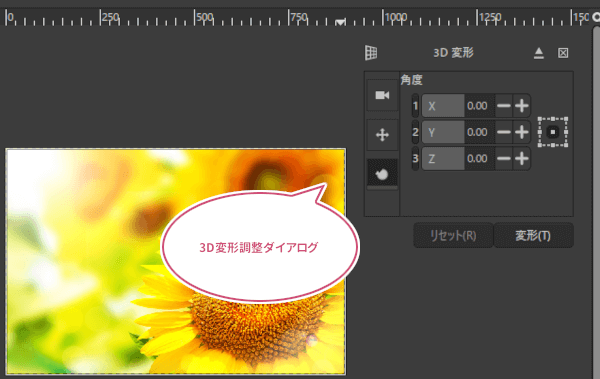Click the 3D 変形 dialog title
This screenshot has height=379, width=600.
tap(453, 52)
